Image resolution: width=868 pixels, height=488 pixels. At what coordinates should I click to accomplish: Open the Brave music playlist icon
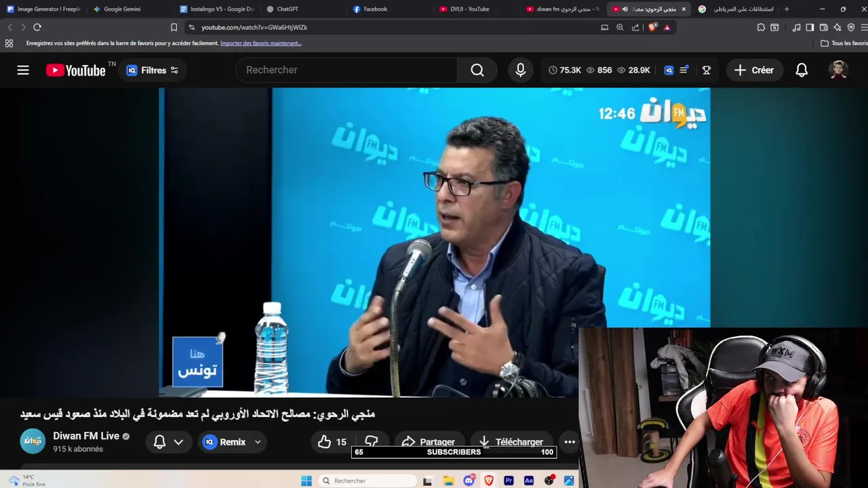click(x=797, y=27)
